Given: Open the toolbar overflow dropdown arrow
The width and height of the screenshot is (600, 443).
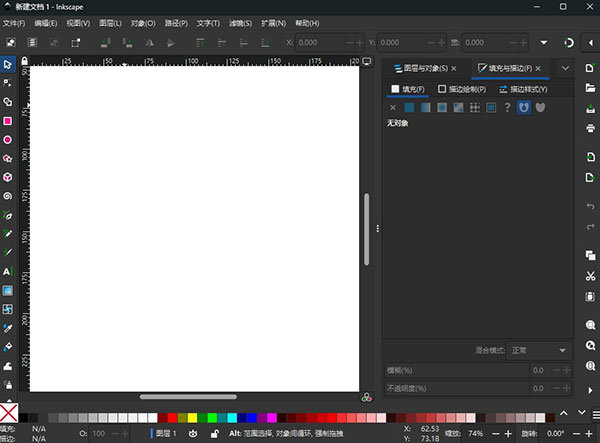Looking at the screenshot, I should point(544,43).
